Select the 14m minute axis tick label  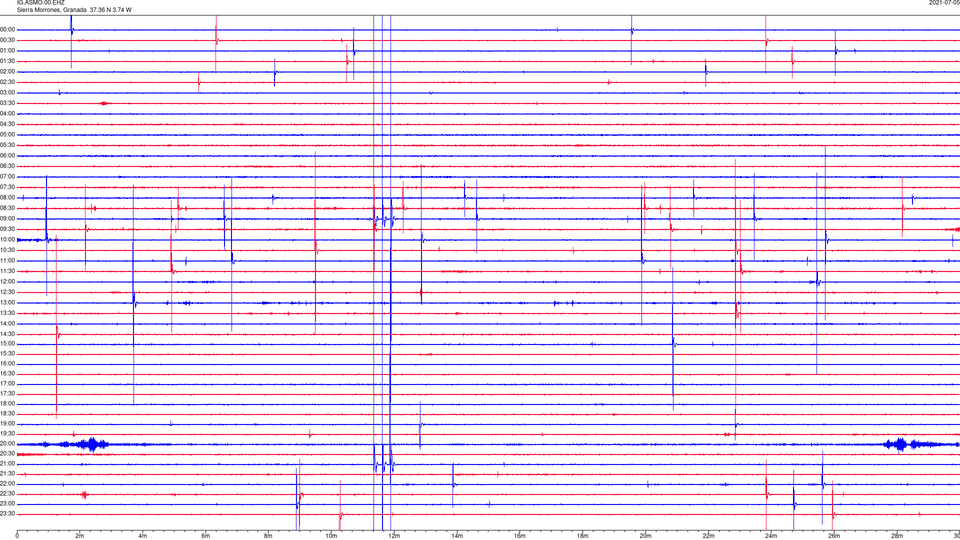tap(457, 536)
